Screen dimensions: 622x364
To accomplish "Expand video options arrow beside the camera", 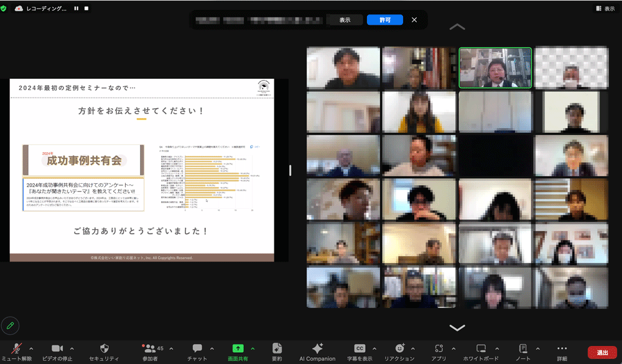I will coord(72,348).
